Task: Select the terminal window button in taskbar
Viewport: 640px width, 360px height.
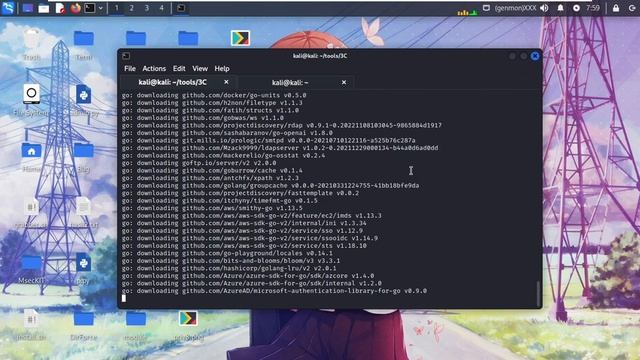Action: (181, 8)
